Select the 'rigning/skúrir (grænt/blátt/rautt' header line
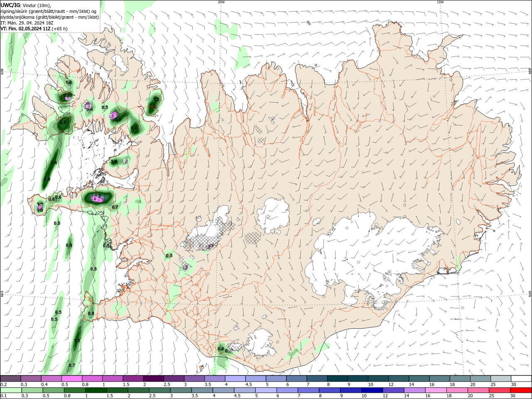This screenshot has width=532, height=399. 49,11
